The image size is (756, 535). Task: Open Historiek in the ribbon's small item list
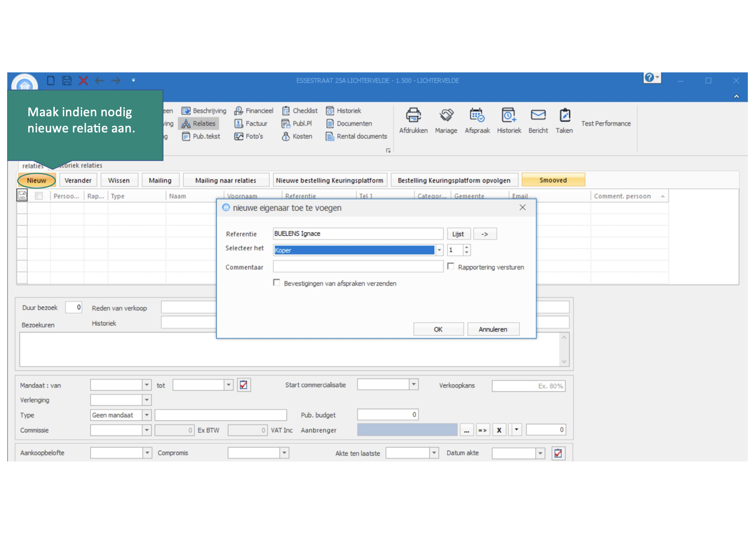coord(343,110)
